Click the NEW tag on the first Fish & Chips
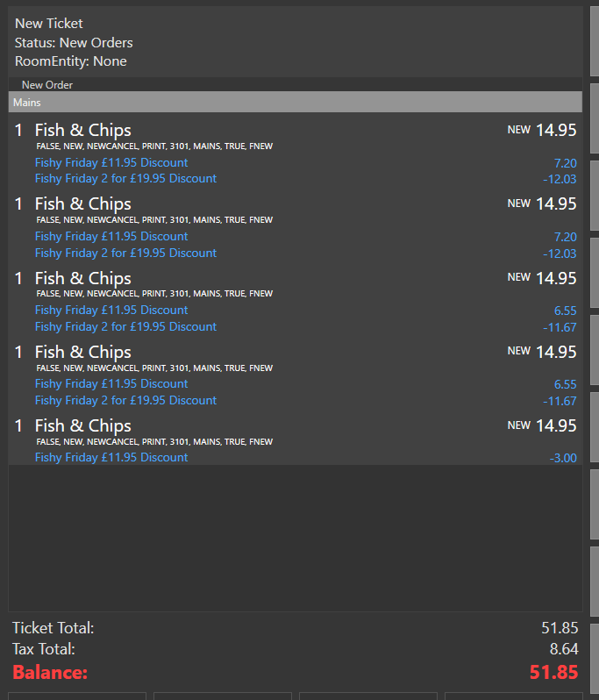Screen dimensions: 599x700 (518, 130)
